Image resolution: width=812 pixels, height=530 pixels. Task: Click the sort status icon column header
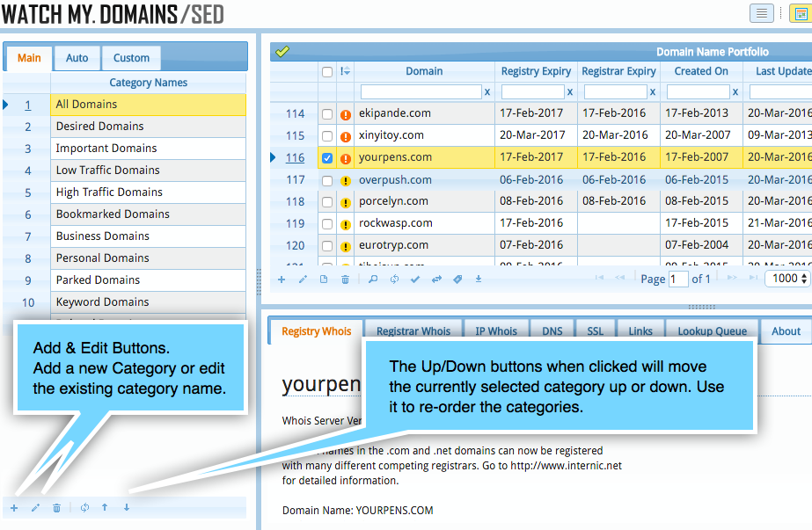click(x=345, y=71)
